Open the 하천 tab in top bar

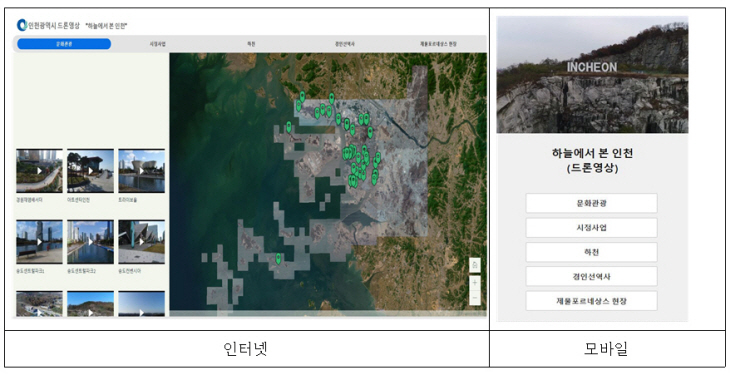251,44
